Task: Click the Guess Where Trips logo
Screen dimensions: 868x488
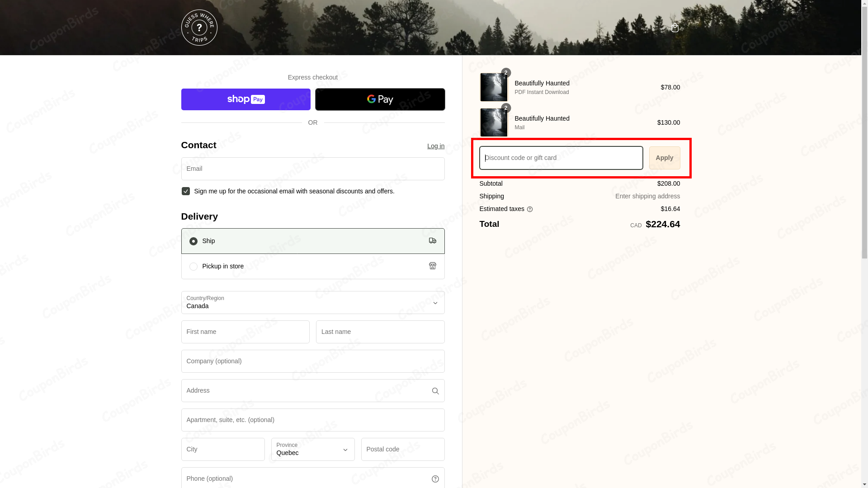Action: (199, 28)
